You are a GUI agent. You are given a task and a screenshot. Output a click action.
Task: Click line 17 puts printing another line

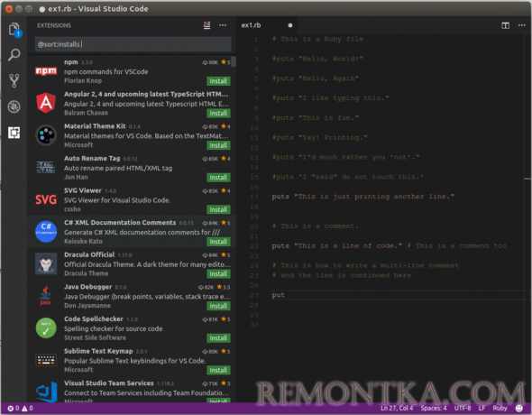(362, 197)
